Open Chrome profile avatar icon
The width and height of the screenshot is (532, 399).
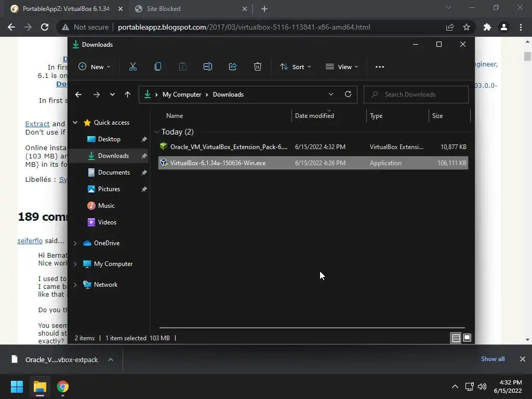click(x=504, y=27)
